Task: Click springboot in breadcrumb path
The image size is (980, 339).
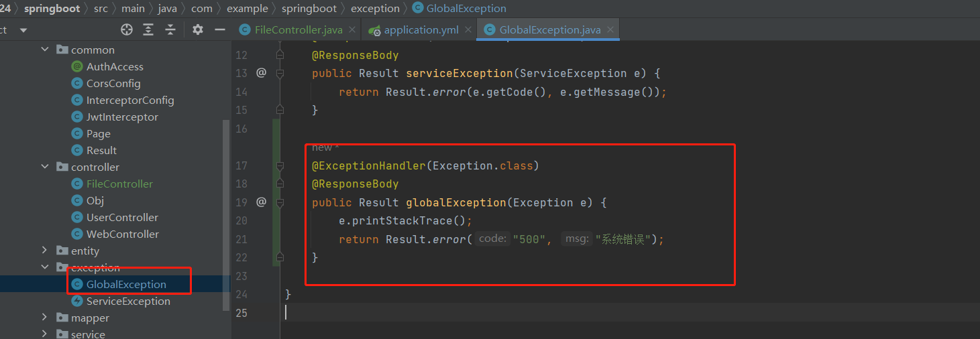Action: [52, 9]
